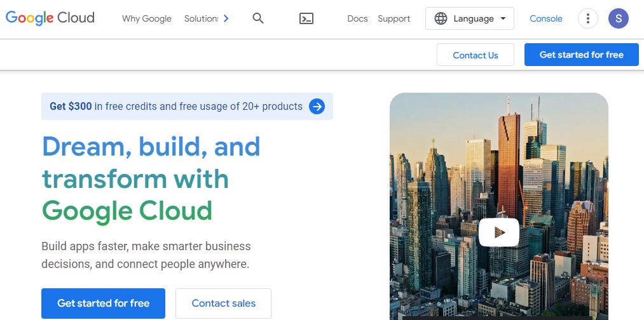The image size is (644, 320).
Task: Click the blue arrow on free credits banner
Action: point(317,106)
